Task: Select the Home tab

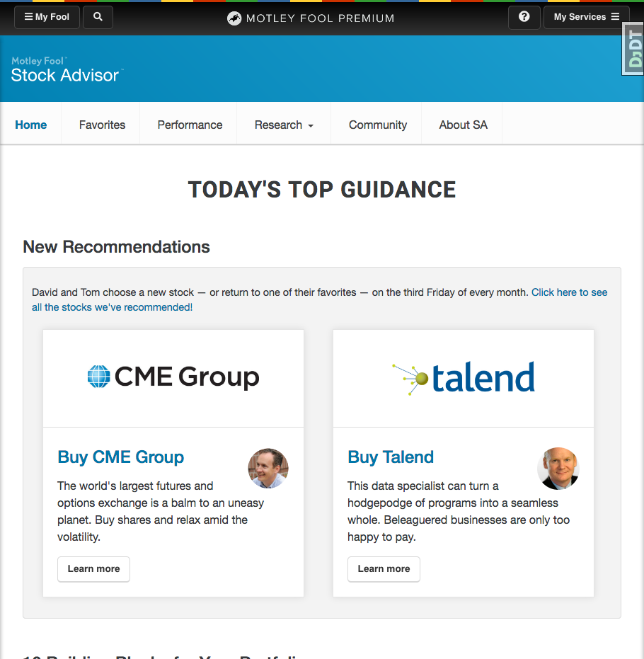Action: [x=30, y=125]
